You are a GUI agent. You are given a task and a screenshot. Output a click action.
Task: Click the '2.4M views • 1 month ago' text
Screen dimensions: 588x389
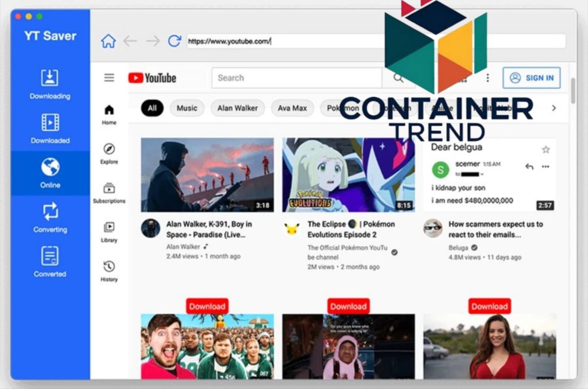click(x=203, y=256)
